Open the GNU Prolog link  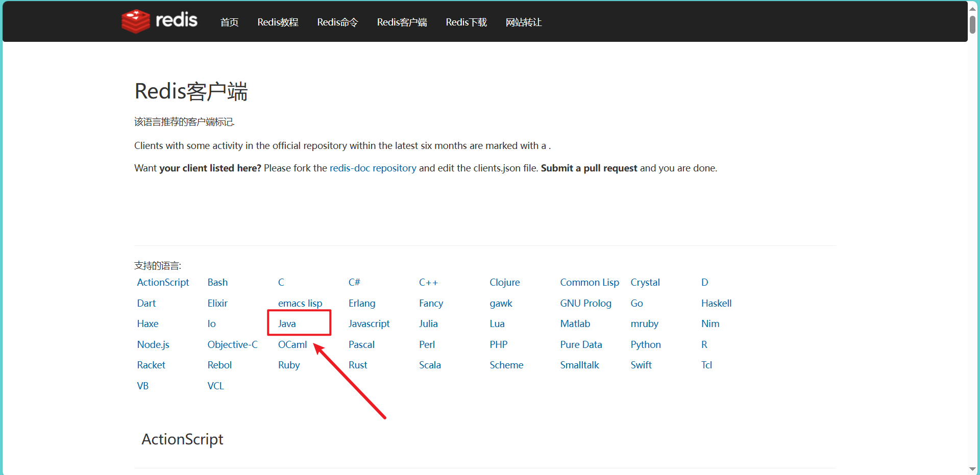(585, 304)
